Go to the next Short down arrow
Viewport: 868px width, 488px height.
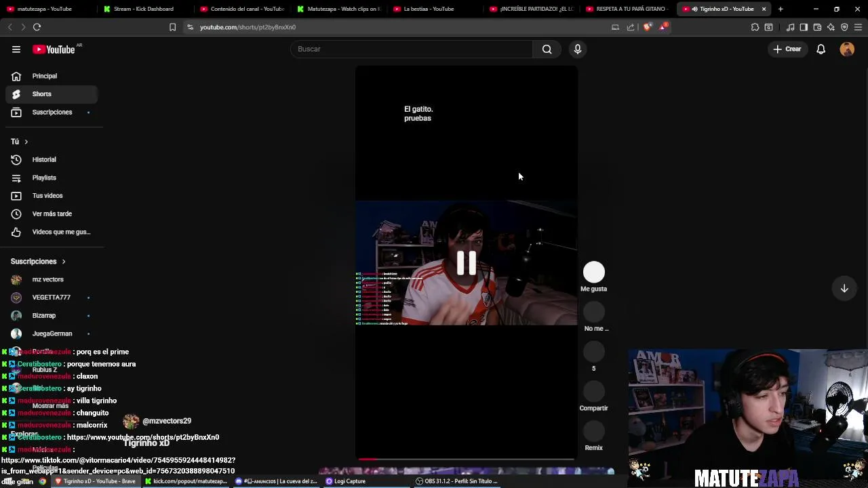pyautogui.click(x=844, y=289)
